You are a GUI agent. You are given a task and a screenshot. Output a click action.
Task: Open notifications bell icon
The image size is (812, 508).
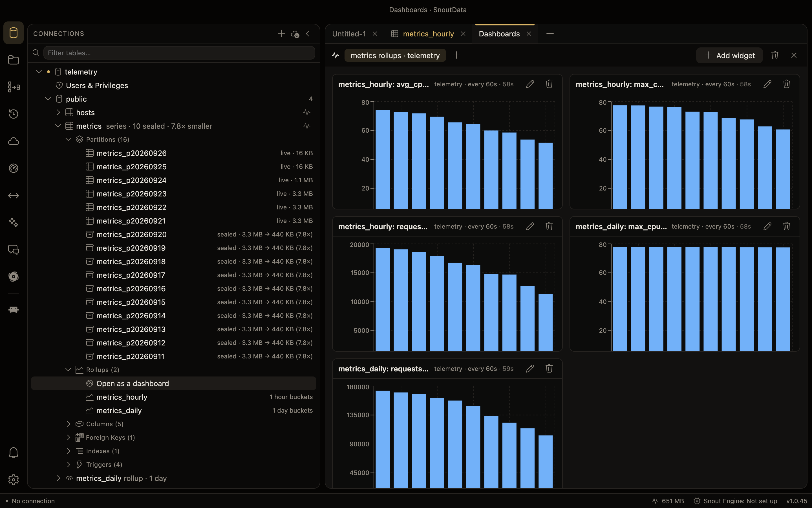coord(14,453)
